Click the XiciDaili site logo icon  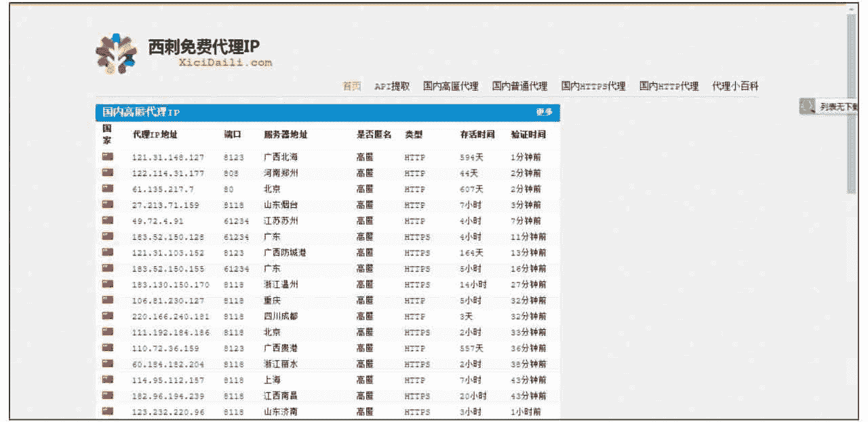(115, 53)
